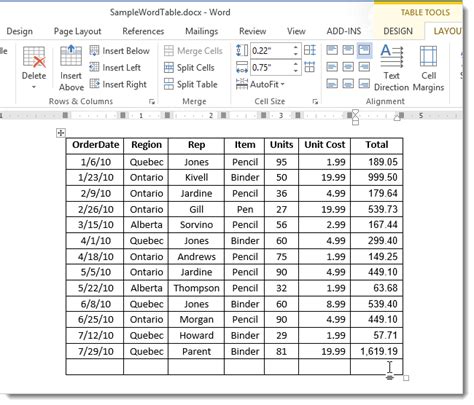Open the References tab
Image resolution: width=474 pixels, height=405 pixels.
click(x=143, y=31)
